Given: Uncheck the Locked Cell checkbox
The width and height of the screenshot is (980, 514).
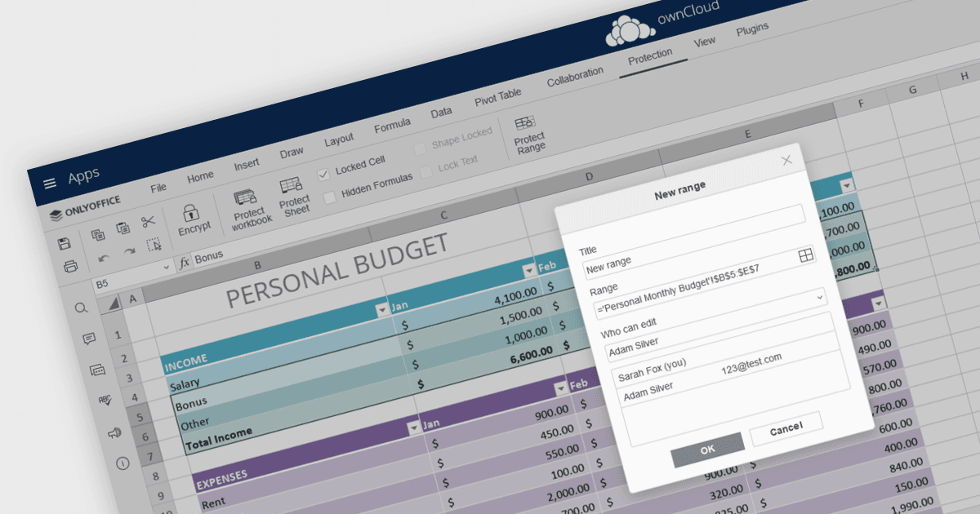Looking at the screenshot, I should 323,174.
